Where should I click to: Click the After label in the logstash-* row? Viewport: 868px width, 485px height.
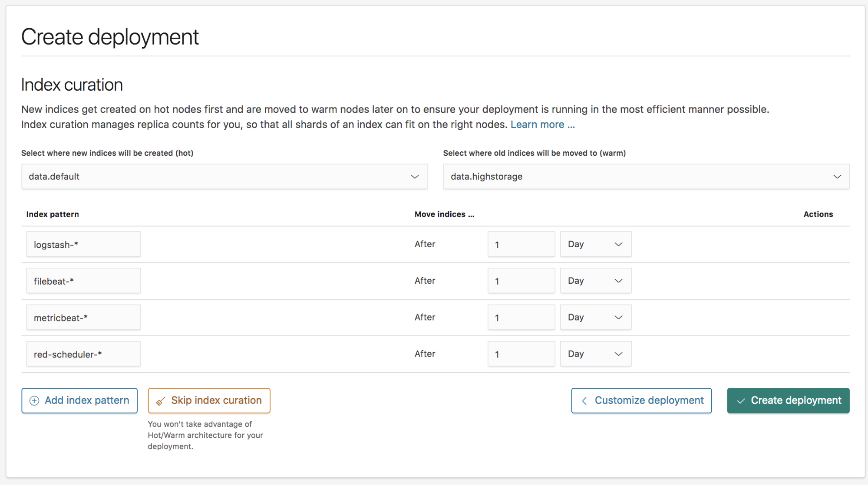click(x=425, y=244)
